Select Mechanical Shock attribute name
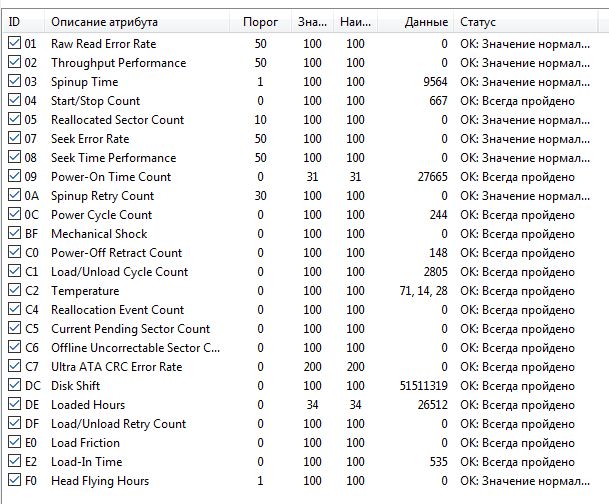The image size is (609, 504). (99, 234)
